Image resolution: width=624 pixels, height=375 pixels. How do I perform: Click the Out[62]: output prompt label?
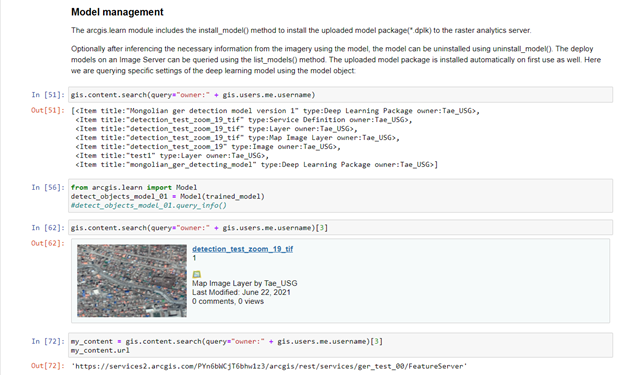coord(48,243)
